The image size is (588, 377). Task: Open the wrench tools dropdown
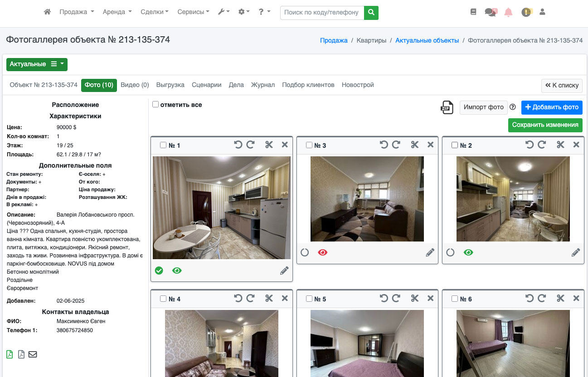click(224, 12)
